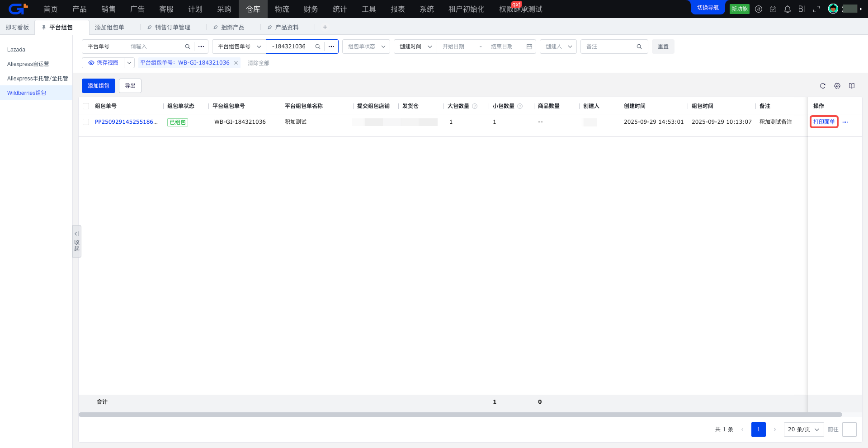Remove the WB-GI-184321036 filter tag
This screenshot has height=448, width=868.
point(236,63)
